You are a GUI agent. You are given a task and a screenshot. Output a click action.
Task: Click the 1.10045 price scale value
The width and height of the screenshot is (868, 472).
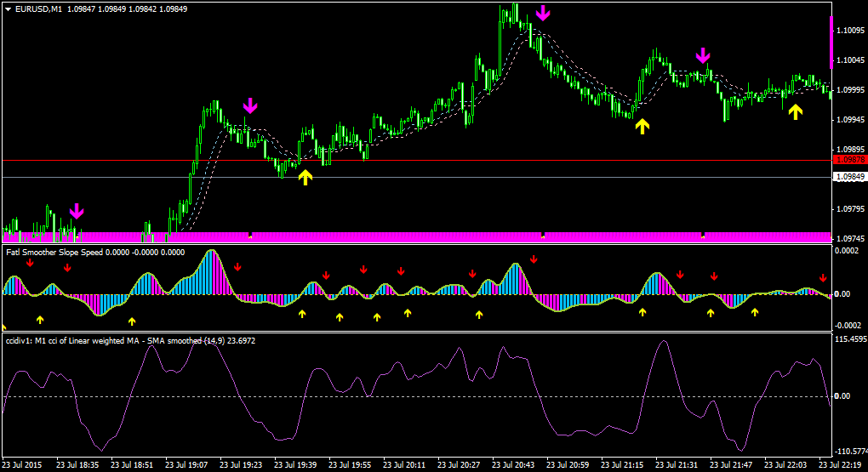coord(851,60)
